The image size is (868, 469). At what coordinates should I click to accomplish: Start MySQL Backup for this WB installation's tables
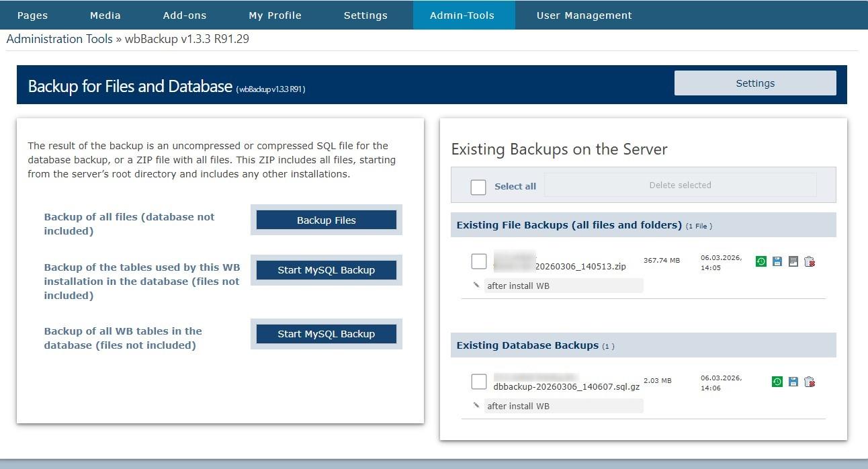pos(327,270)
